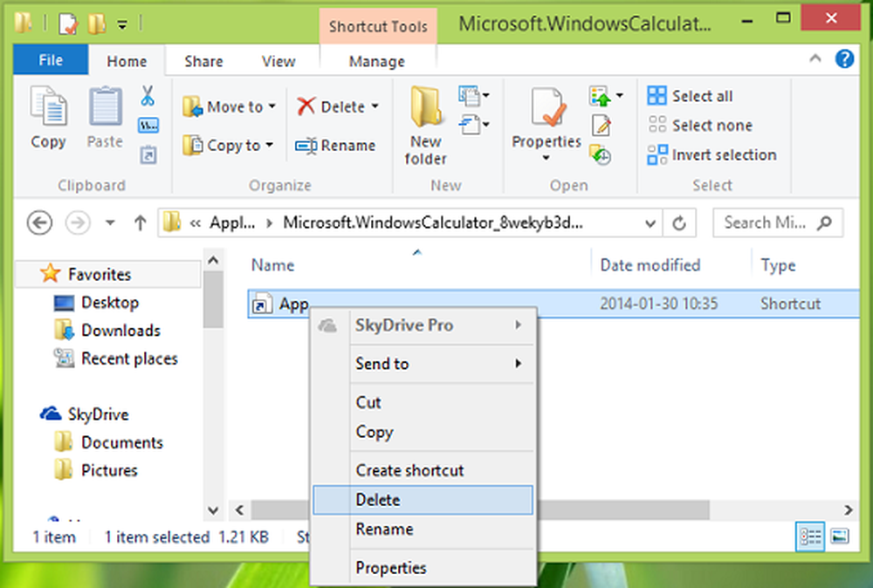Expand the SkyDrive Pro submenu
Viewport: 873px width, 588px height.
[423, 325]
